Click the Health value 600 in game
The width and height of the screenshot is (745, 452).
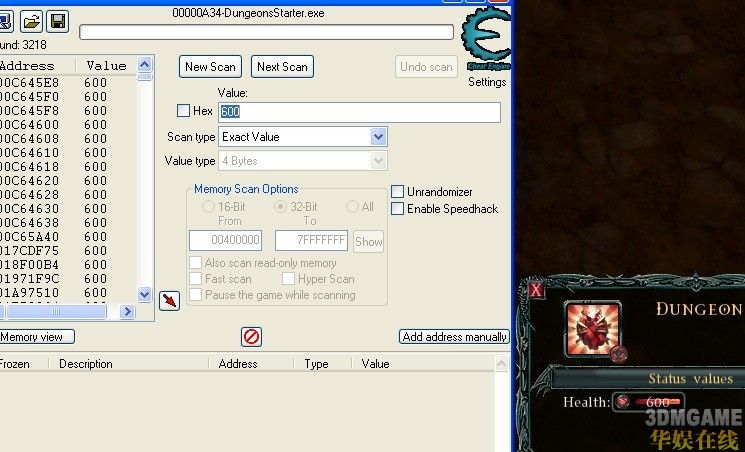click(658, 403)
